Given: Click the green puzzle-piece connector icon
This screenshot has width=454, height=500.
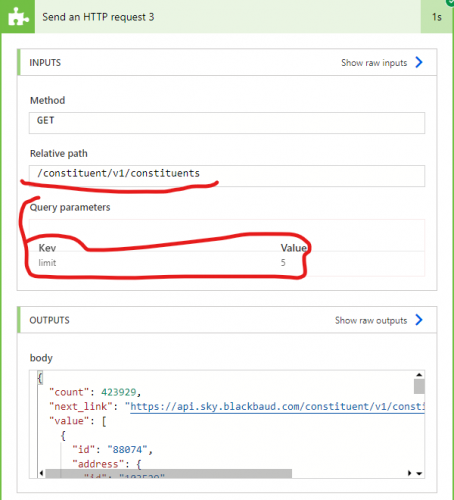Looking at the screenshot, I should pos(18,16).
